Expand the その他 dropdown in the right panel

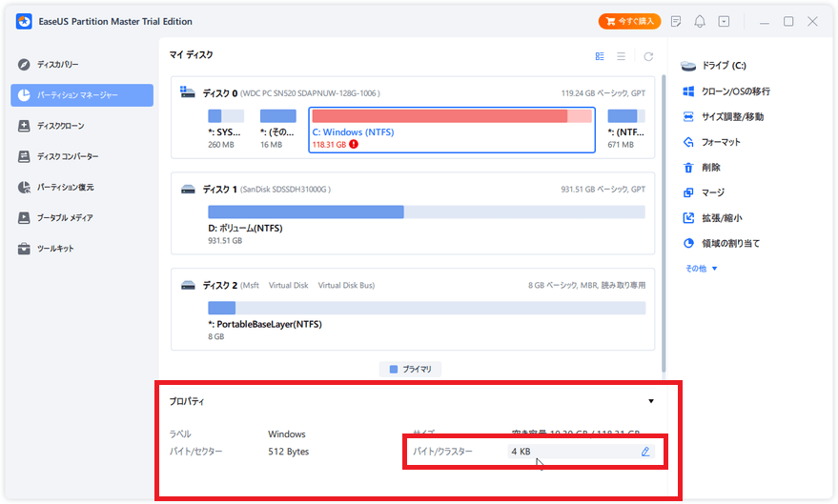701,269
